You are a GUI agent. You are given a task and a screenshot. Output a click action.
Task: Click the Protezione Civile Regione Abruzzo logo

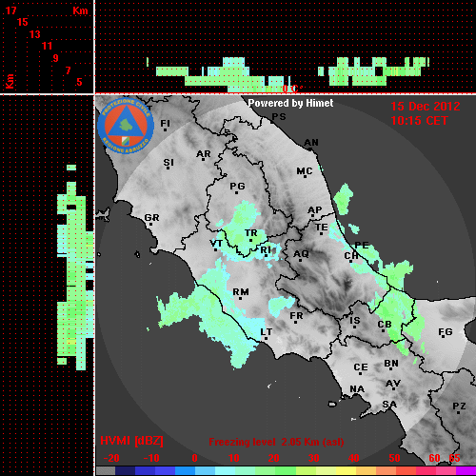pos(126,126)
